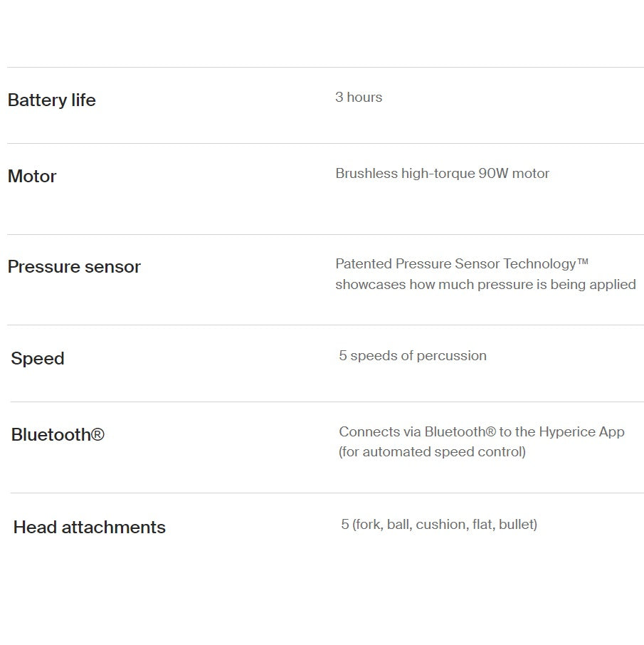Select the "showcases how much pressure" line
644x645 pixels.
click(485, 285)
